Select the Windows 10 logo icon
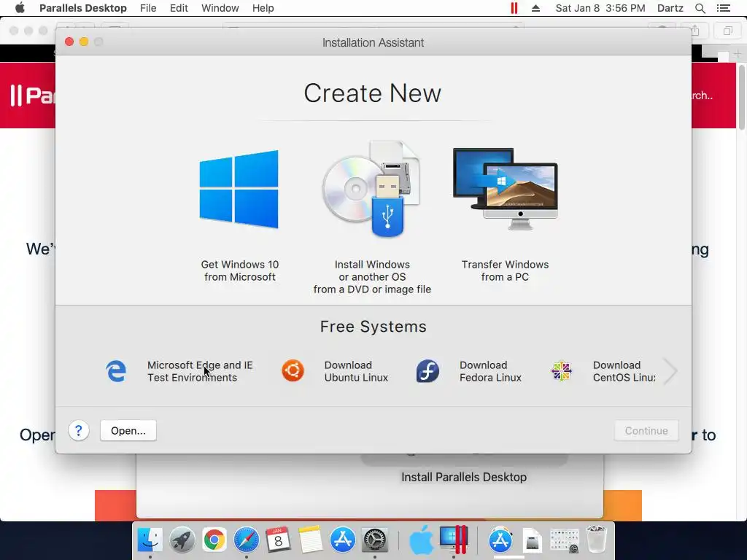Viewport: 747px width, 560px height. coord(239,190)
